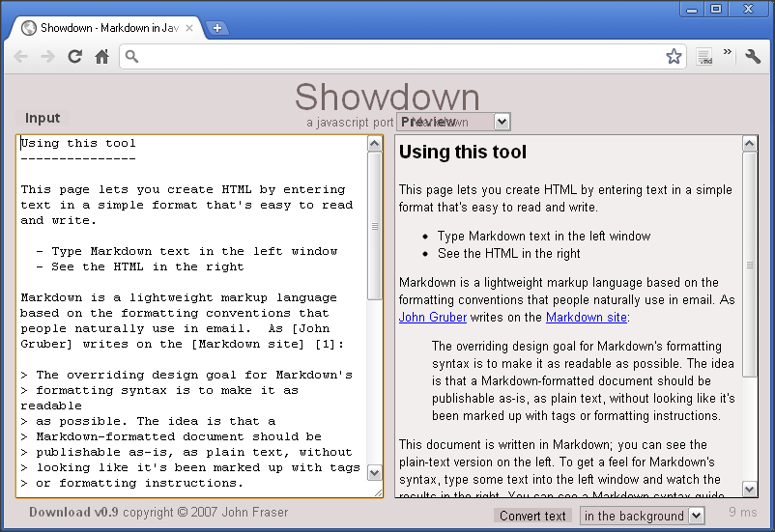Open a new tab with plus button
The height and width of the screenshot is (532, 775).
point(217,28)
